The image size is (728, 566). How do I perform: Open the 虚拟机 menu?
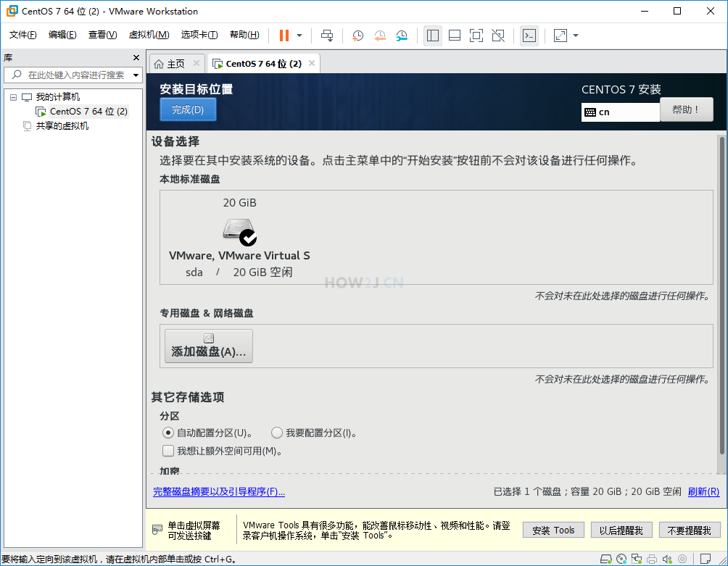pyautogui.click(x=148, y=34)
